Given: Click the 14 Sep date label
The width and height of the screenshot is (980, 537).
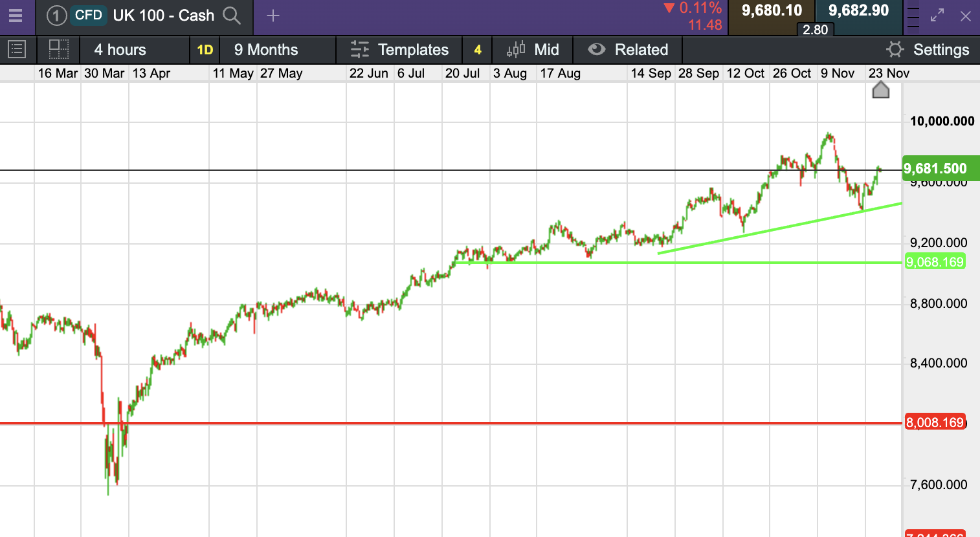Looking at the screenshot, I should [651, 73].
